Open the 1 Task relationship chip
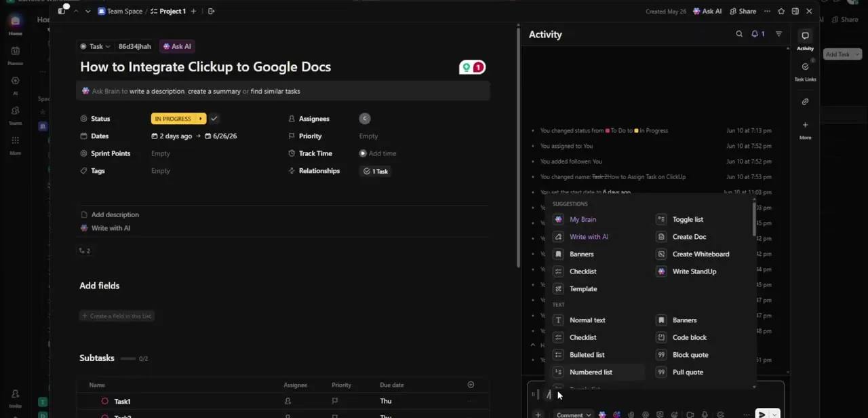Image resolution: width=868 pixels, height=418 pixels. tap(376, 171)
